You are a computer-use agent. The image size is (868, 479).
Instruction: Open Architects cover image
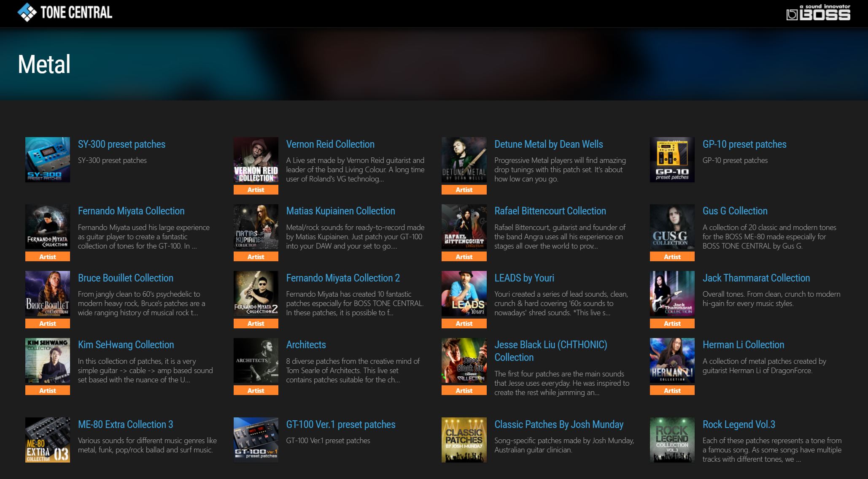[256, 360]
